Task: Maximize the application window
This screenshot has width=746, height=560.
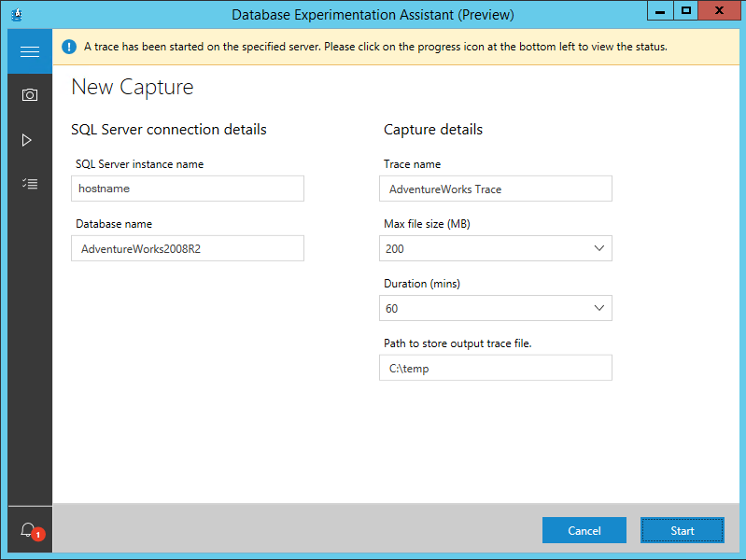Action: [x=686, y=11]
